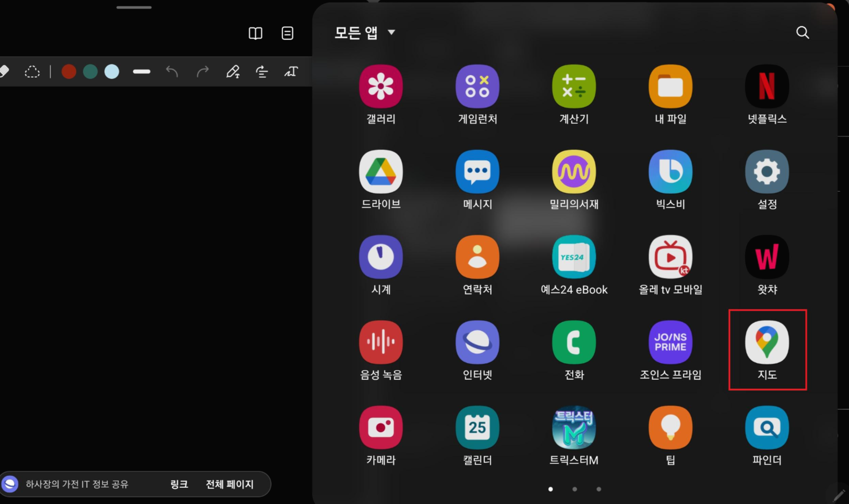The height and width of the screenshot is (504, 849).
Task: Launch the 게임런처 app
Action: 477,87
